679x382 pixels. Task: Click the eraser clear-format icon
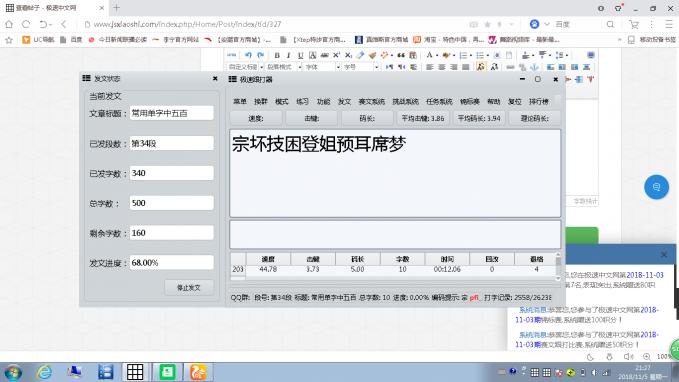coord(360,55)
